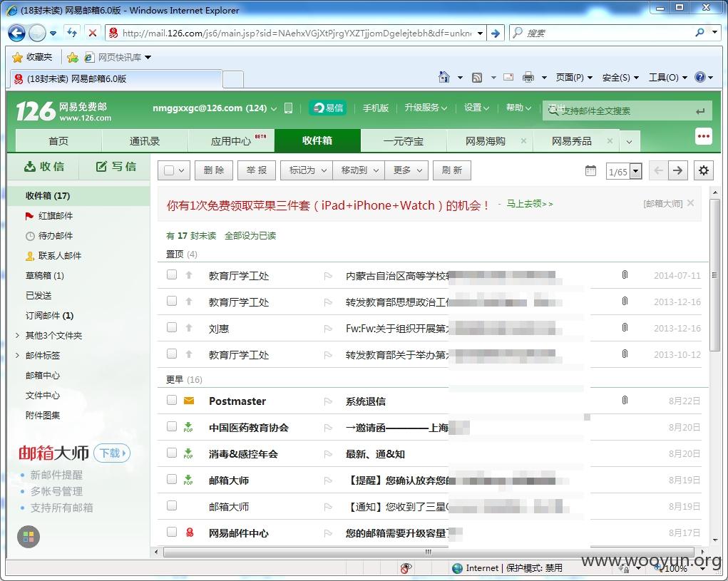The width and height of the screenshot is (728, 581).
Task: Click the 全部设为已读 link
Action: coord(250,236)
